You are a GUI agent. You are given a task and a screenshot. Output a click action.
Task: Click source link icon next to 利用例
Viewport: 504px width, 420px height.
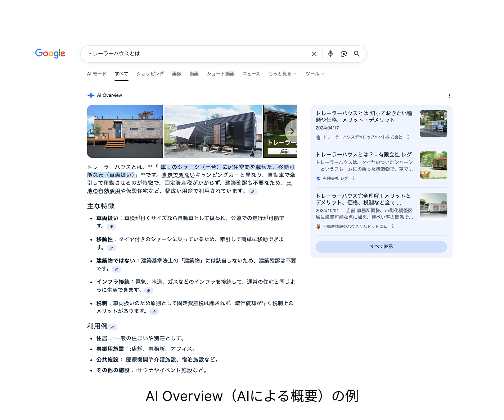coord(113,327)
